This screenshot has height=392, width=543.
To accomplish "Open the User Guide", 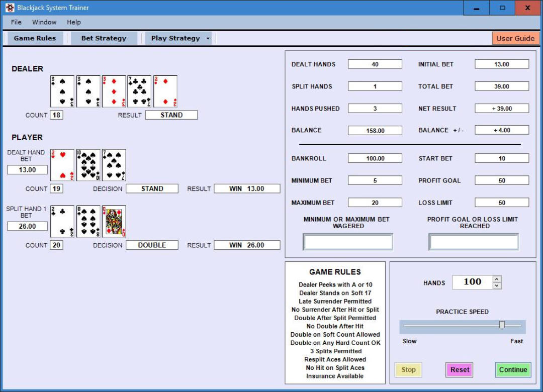I will 515,38.
